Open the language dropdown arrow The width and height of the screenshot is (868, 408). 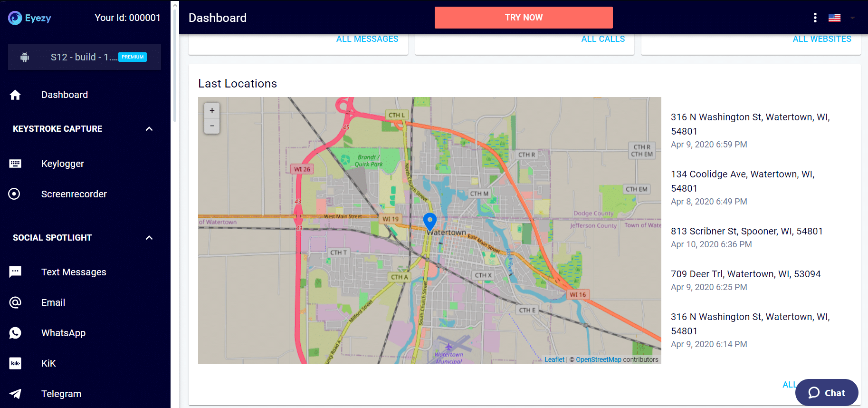tap(853, 18)
